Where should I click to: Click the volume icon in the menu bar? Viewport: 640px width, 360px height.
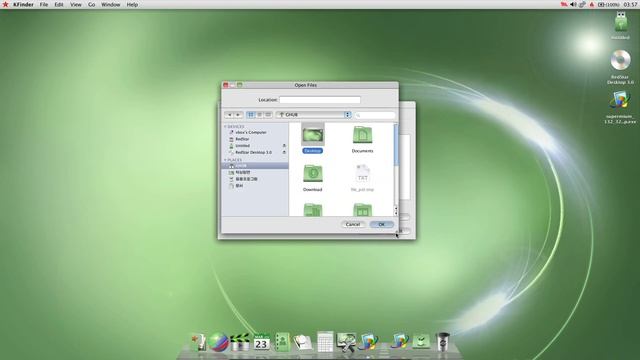[x=573, y=4]
